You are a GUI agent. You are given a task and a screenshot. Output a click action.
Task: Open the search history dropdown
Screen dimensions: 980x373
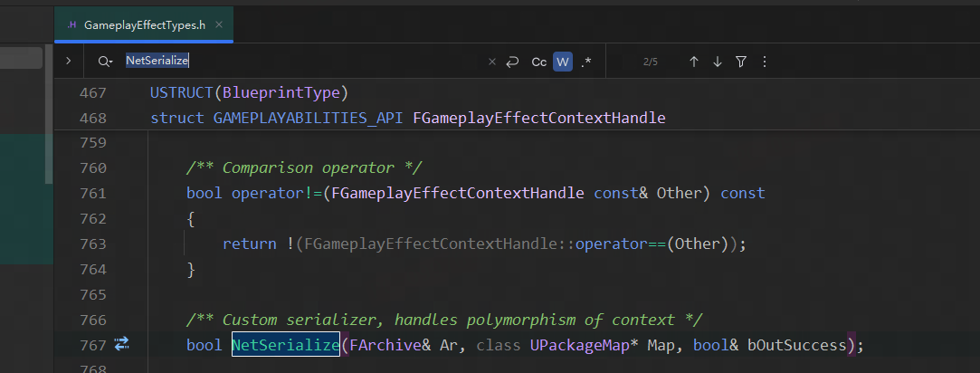click(x=106, y=62)
